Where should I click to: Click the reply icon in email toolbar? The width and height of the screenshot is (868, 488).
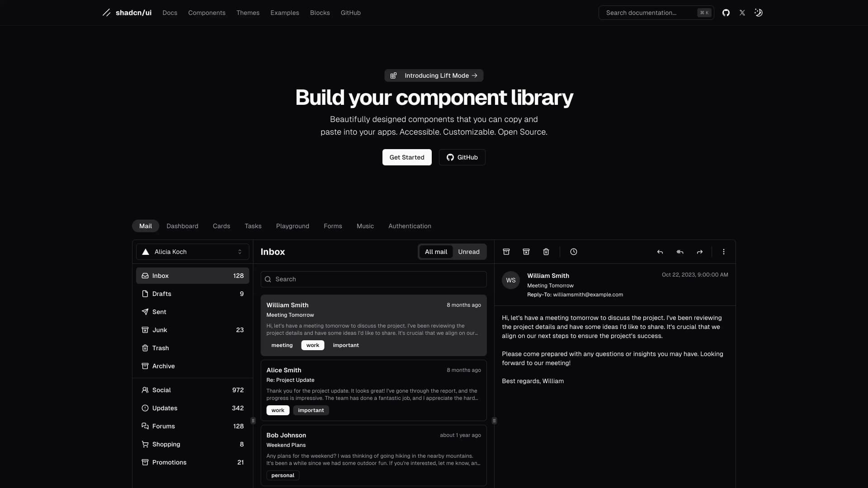click(x=660, y=251)
